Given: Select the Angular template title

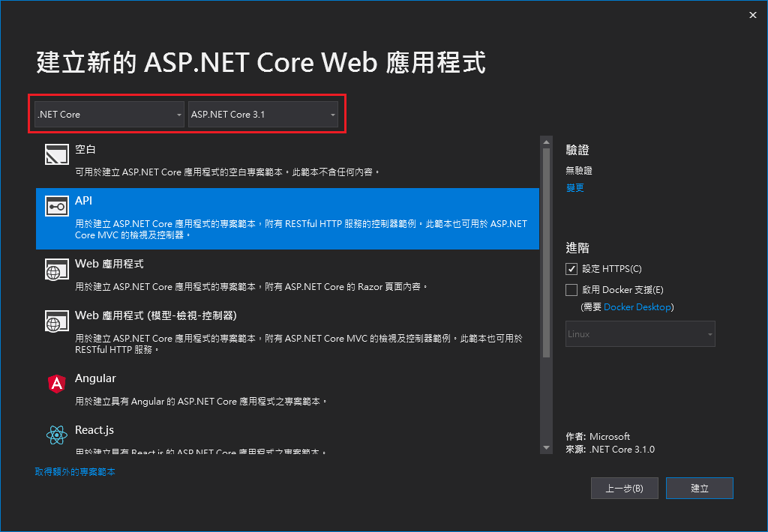Looking at the screenshot, I should tap(95, 378).
